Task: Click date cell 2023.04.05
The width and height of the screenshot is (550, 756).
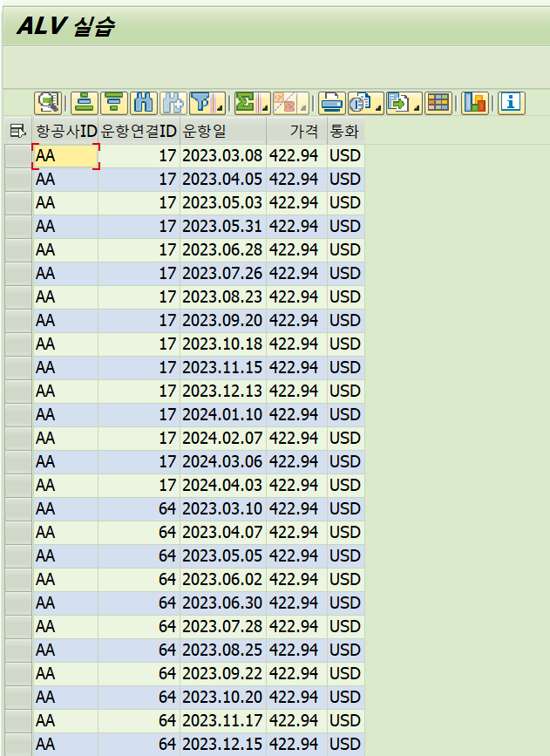Action: click(222, 180)
